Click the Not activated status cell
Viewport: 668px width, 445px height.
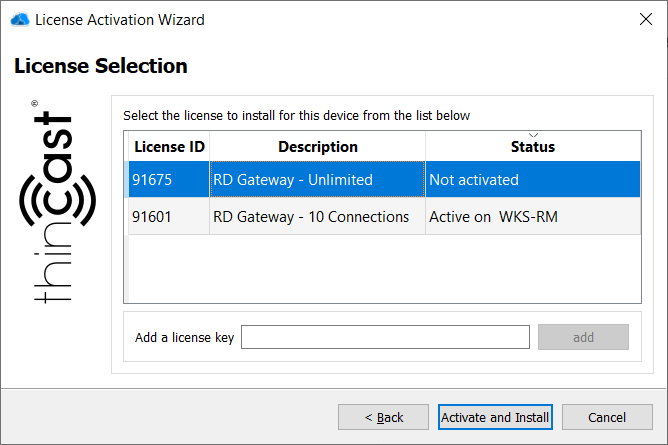[x=533, y=179]
